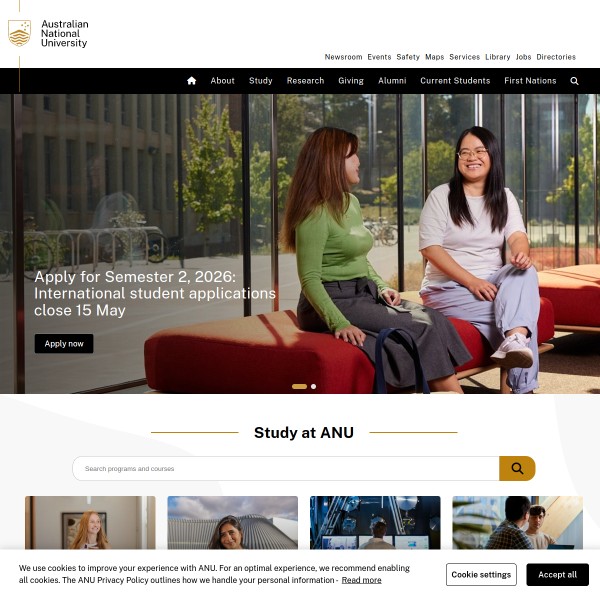Open the Directories link
600x600 pixels.
click(x=556, y=57)
